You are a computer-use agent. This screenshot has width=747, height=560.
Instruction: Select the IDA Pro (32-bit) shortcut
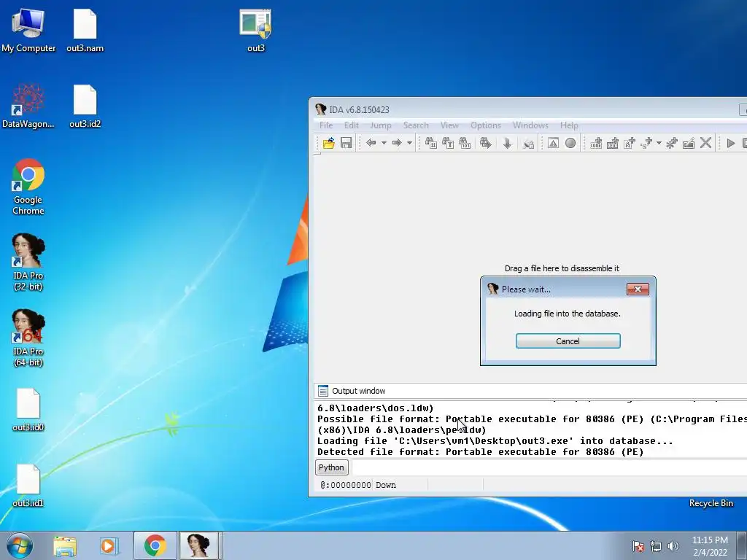click(x=28, y=262)
